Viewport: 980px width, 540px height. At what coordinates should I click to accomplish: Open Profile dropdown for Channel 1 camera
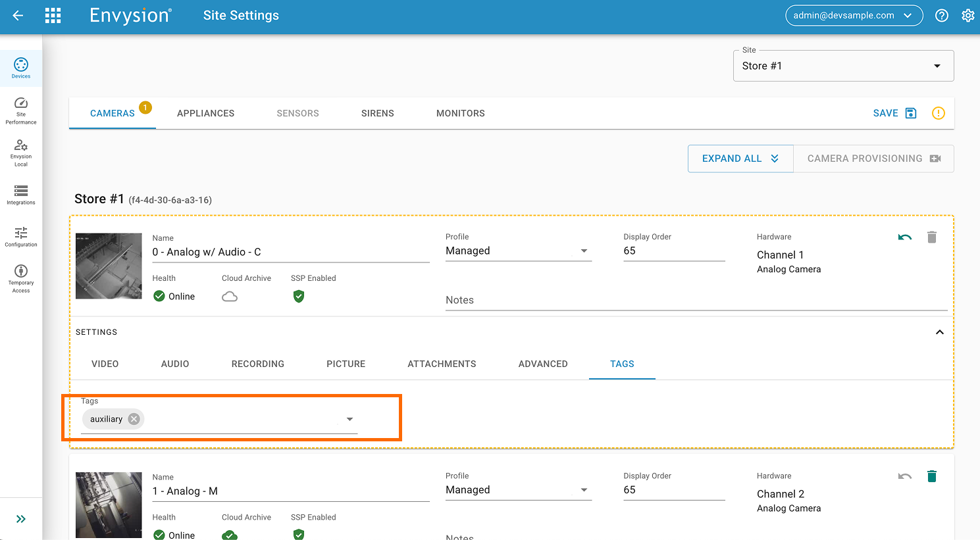(x=518, y=251)
